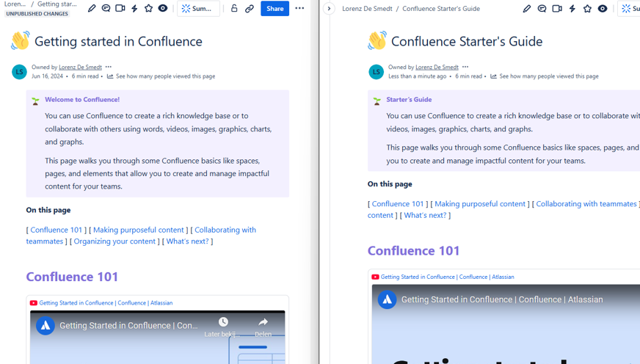Click the Starter's Guide panel heading

(x=409, y=100)
